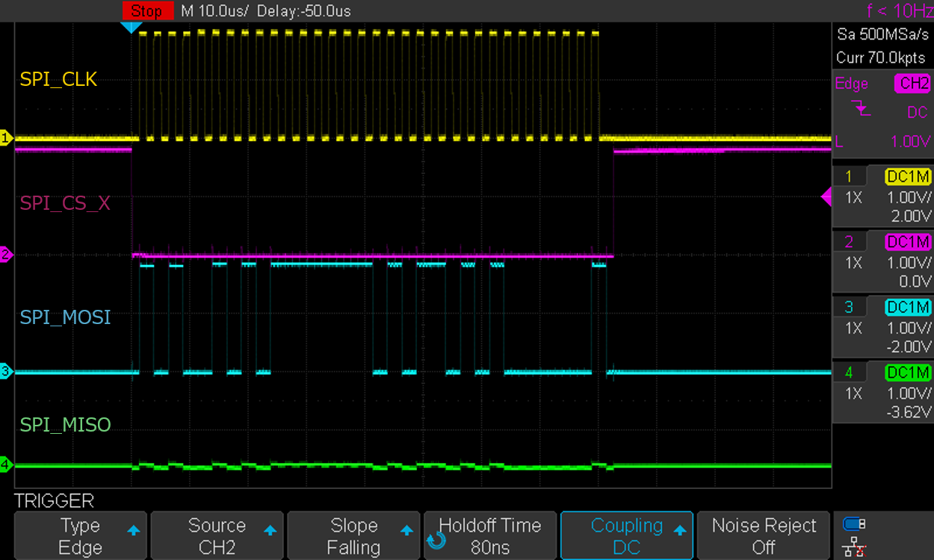Click the red Stop acquisition button
934x560 pixels.
(x=147, y=10)
